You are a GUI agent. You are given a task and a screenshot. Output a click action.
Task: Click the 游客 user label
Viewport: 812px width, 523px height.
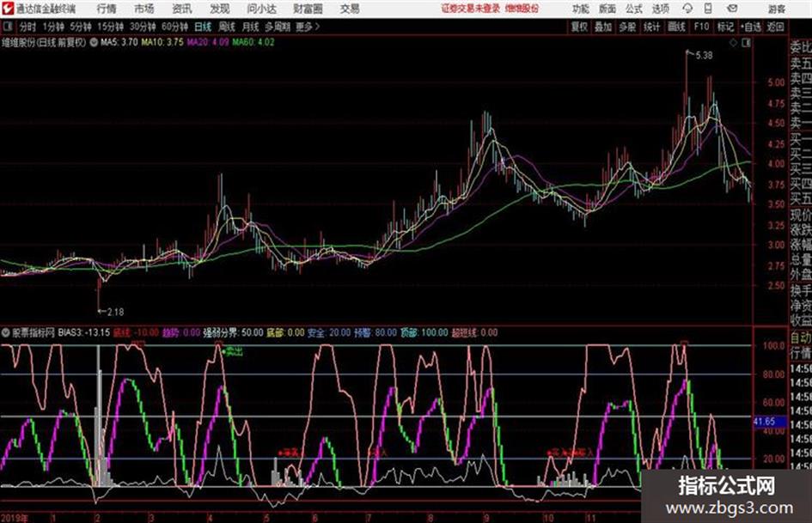777,9
